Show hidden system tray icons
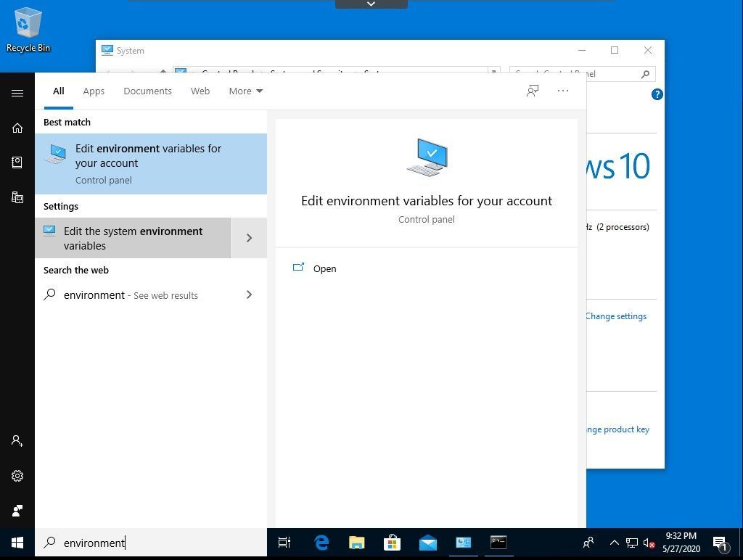This screenshot has height=560, width=743. (x=614, y=543)
